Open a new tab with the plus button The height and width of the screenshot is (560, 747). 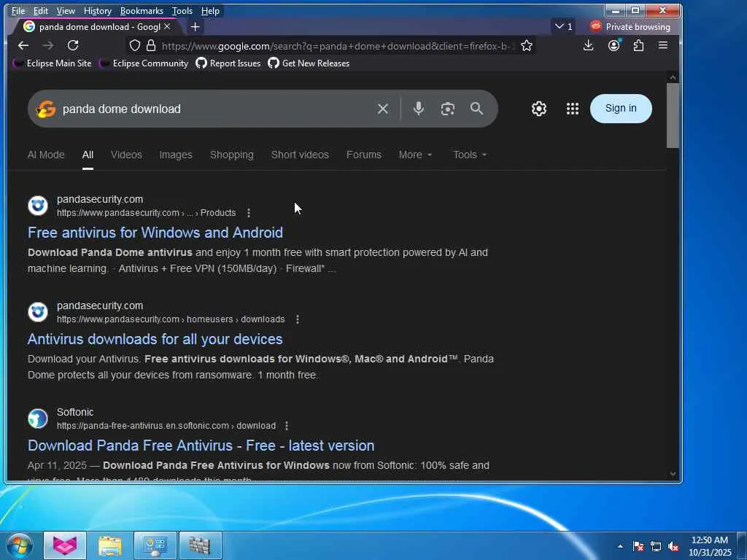(x=195, y=27)
